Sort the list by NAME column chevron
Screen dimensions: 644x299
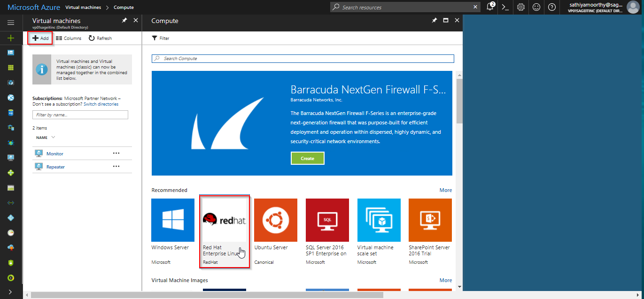[53, 138]
